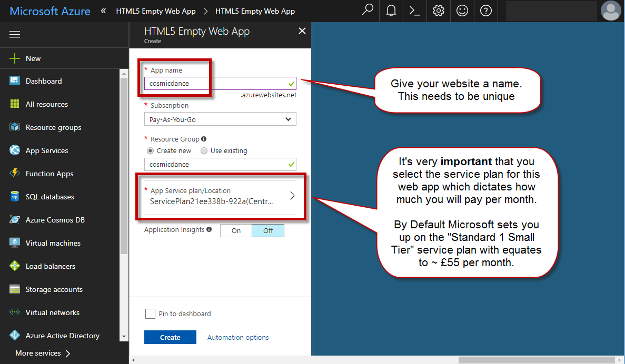Check the Pin to dashboard checkbox
The height and width of the screenshot is (364, 625).
[150, 314]
